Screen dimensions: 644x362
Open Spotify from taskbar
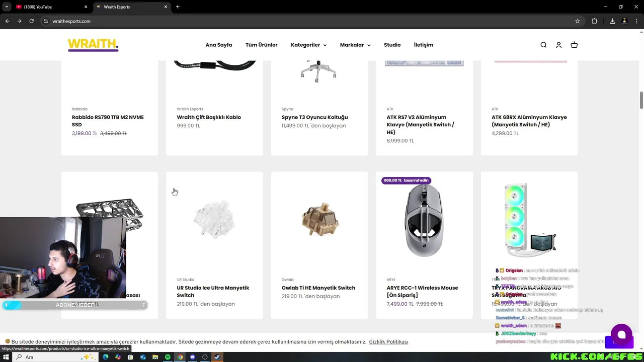[x=168, y=357]
